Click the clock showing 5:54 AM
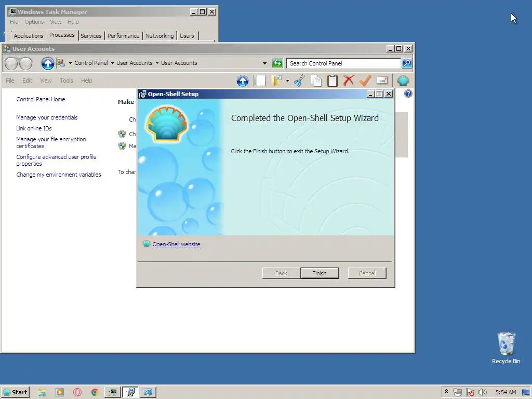Image resolution: width=532 pixels, height=399 pixels. pyautogui.click(x=506, y=393)
